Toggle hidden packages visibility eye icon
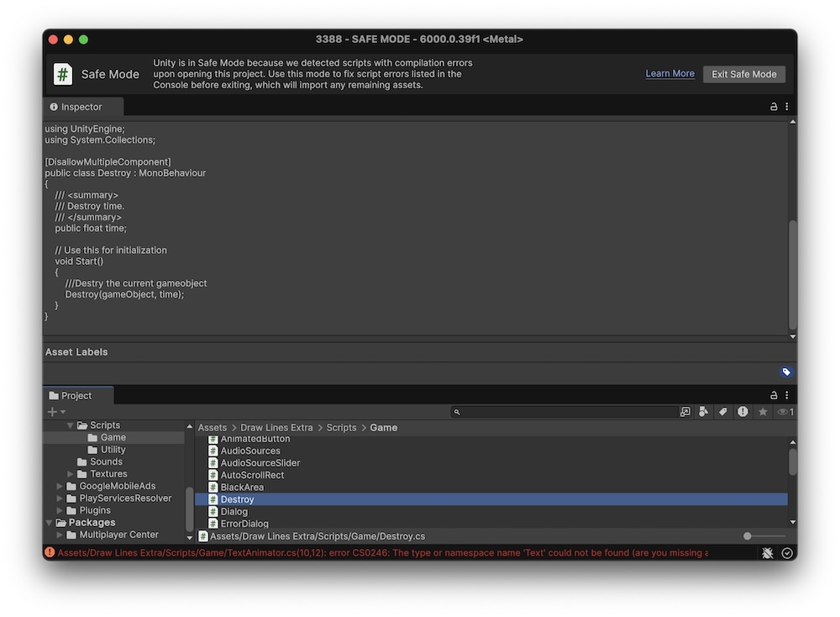Image resolution: width=840 pixels, height=617 pixels. [x=785, y=412]
